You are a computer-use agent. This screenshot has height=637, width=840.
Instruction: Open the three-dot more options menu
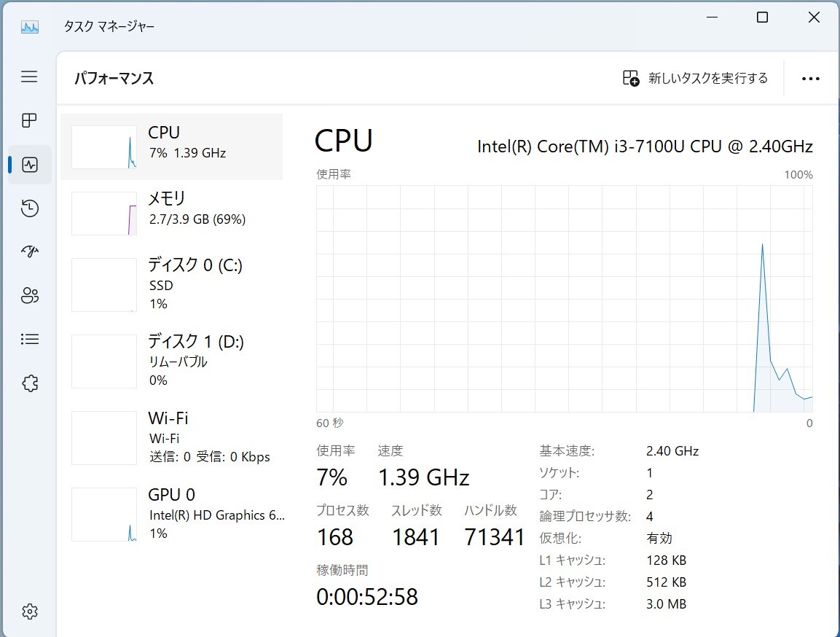pyautogui.click(x=810, y=79)
